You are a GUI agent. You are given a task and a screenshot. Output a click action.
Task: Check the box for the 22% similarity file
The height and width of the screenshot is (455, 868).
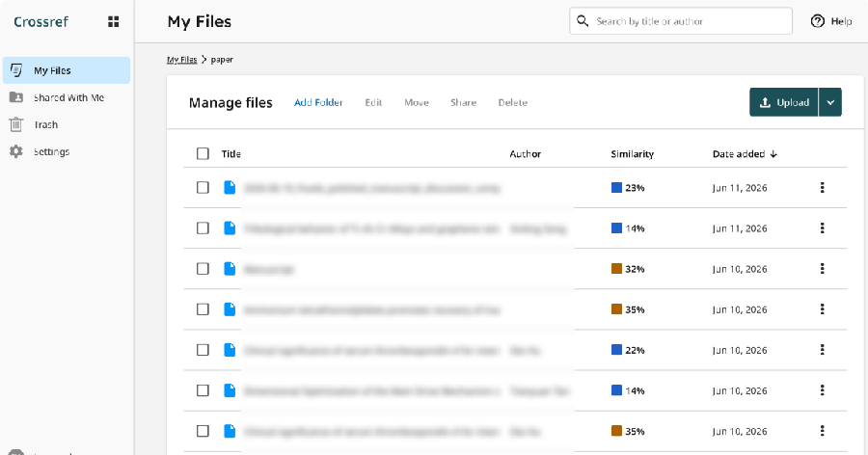pyautogui.click(x=203, y=350)
